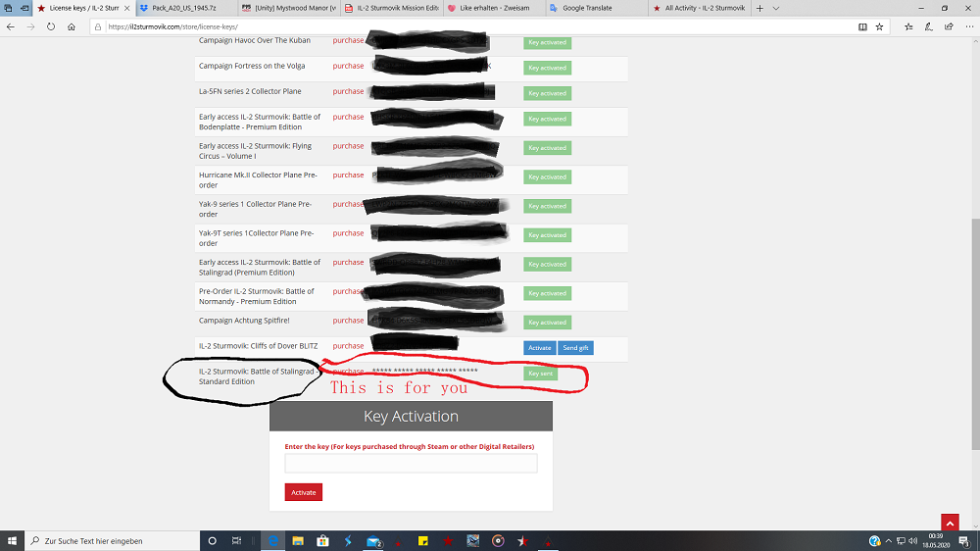Open Sticky Notes from the taskbar
The height and width of the screenshot is (551, 980).
tap(423, 541)
